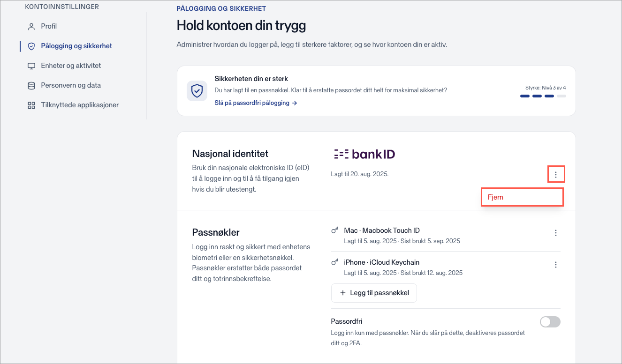
Task: Click Legg til passnøkkel button
Action: [374, 293]
